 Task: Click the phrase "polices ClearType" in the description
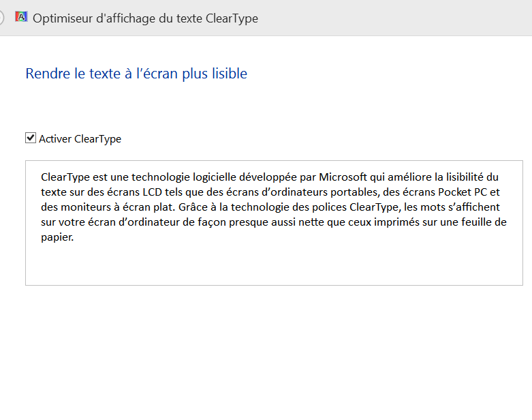[x=372, y=207]
